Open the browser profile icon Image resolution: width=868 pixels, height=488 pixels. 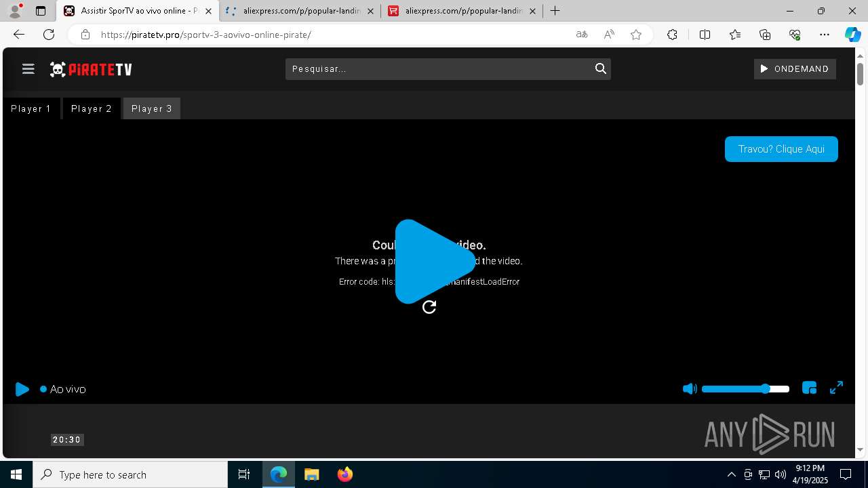pyautogui.click(x=15, y=11)
